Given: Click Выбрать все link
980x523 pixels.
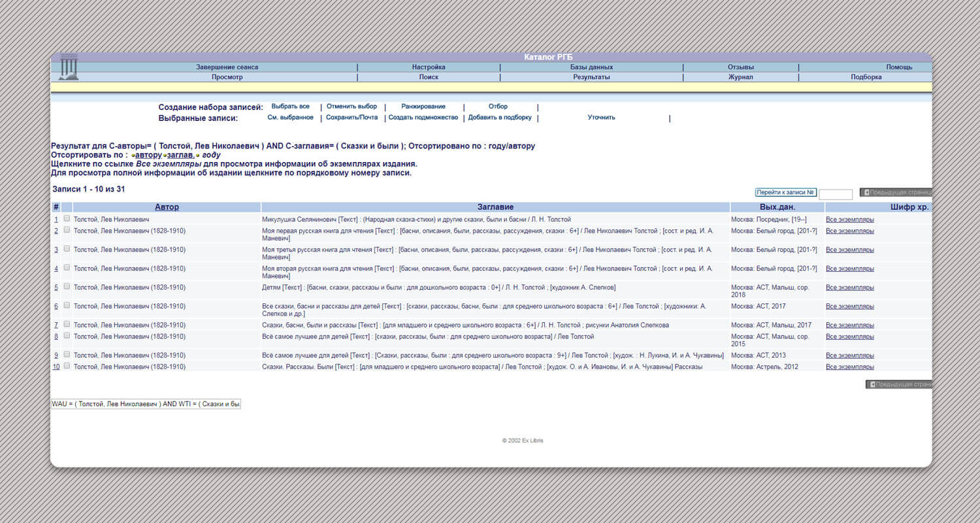Looking at the screenshot, I should pyautogui.click(x=290, y=107).
